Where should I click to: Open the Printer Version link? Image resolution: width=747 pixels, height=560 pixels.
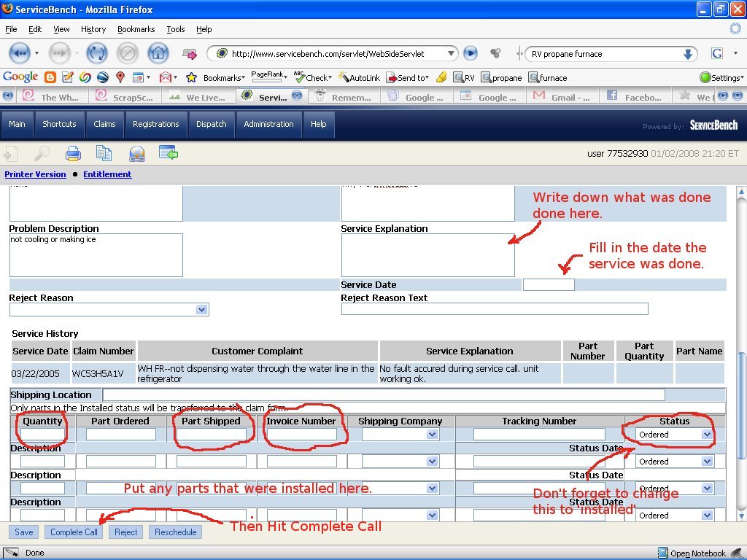[35, 174]
